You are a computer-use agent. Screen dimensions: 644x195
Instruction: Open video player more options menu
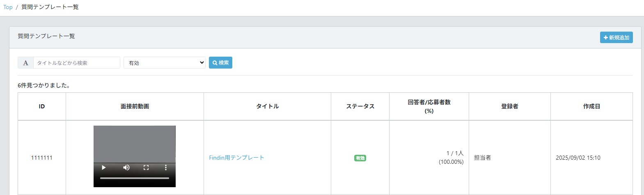point(166,167)
